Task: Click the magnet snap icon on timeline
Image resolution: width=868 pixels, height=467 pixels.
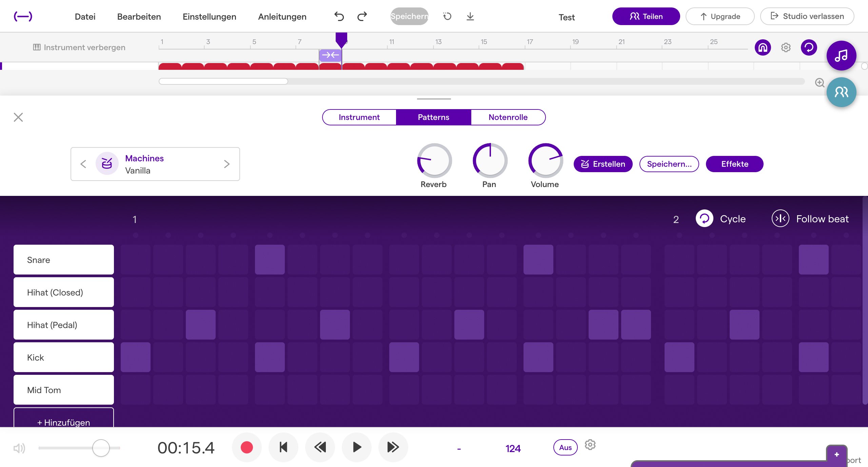Action: [x=763, y=47]
